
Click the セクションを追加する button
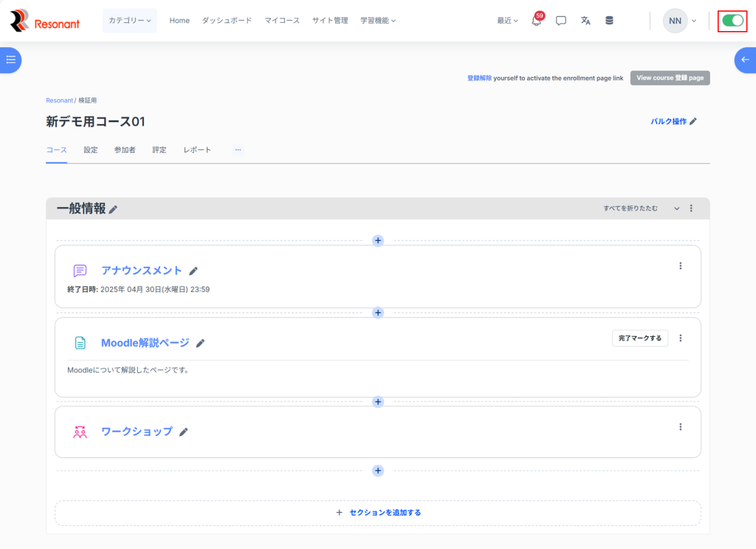(x=378, y=512)
